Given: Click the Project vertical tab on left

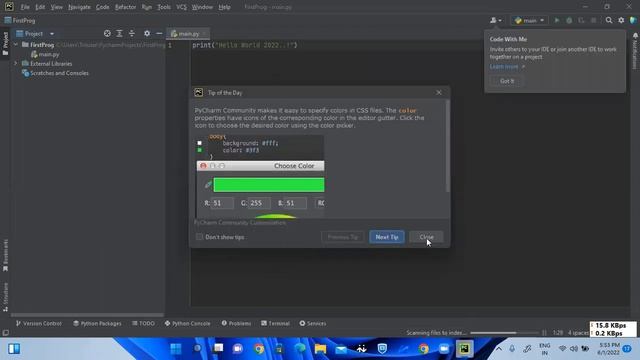Looking at the screenshot, I should click(5, 44).
